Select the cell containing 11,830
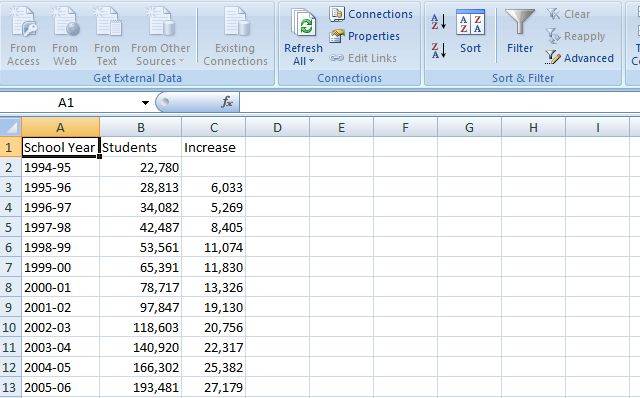 click(214, 267)
